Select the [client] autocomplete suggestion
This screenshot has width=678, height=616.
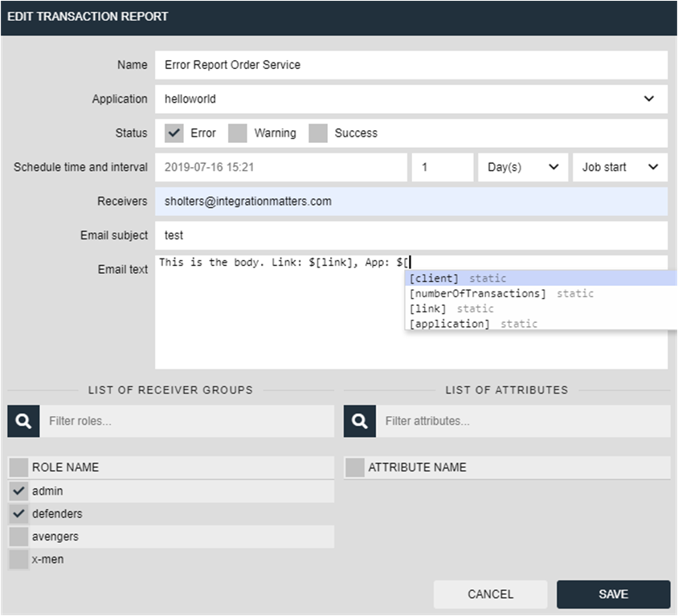(x=541, y=279)
